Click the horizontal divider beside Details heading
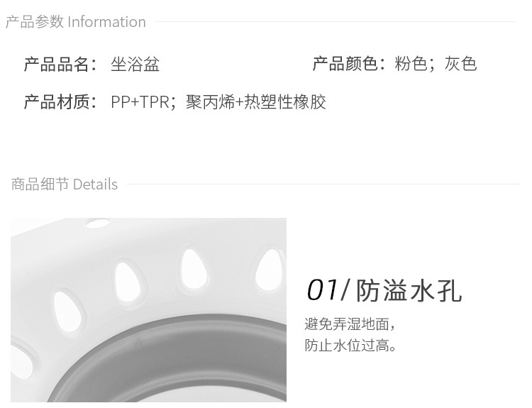532x408 pixels. pyautogui.click(x=323, y=184)
